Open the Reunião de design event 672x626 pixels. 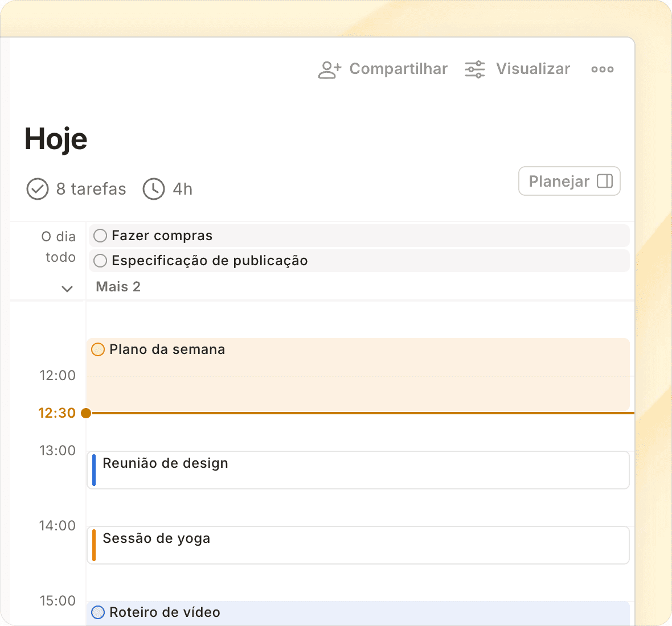tap(359, 470)
